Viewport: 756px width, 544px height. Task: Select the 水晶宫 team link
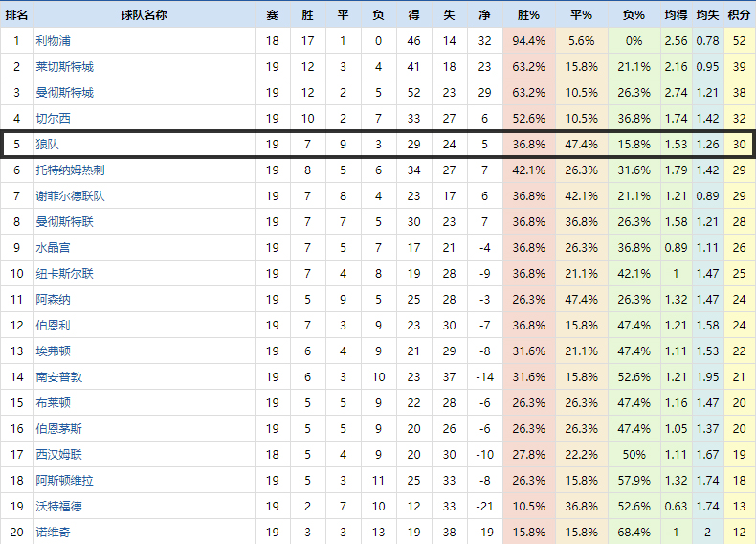coord(53,248)
